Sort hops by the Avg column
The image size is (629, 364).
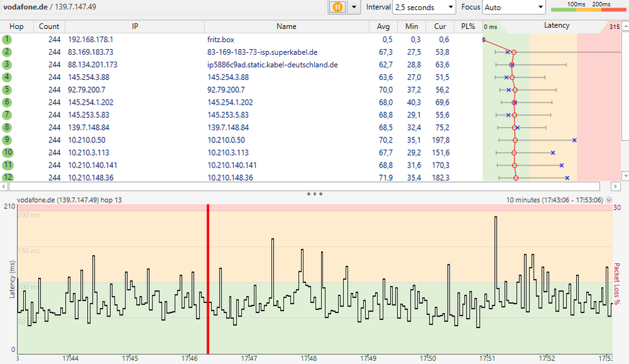pos(385,26)
